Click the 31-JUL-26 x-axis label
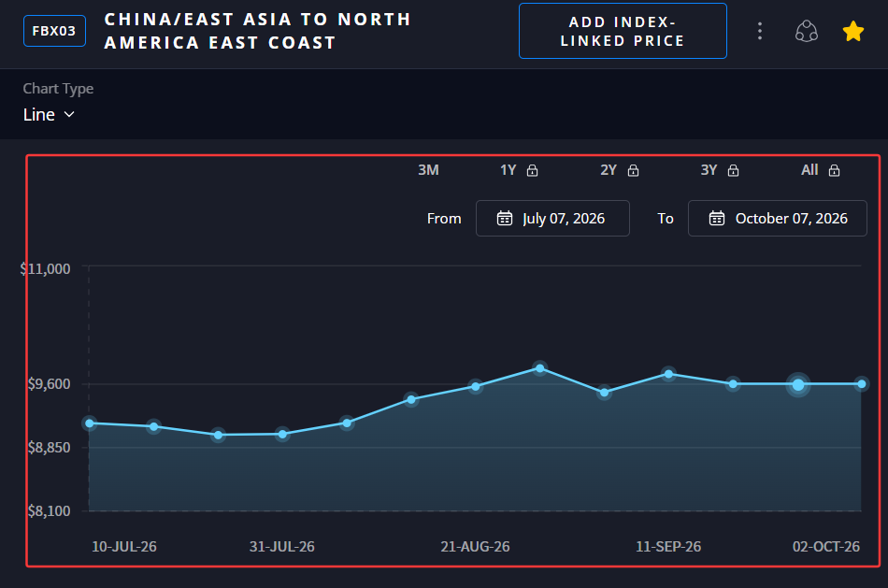Screen dimensions: 888x588 click(282, 547)
